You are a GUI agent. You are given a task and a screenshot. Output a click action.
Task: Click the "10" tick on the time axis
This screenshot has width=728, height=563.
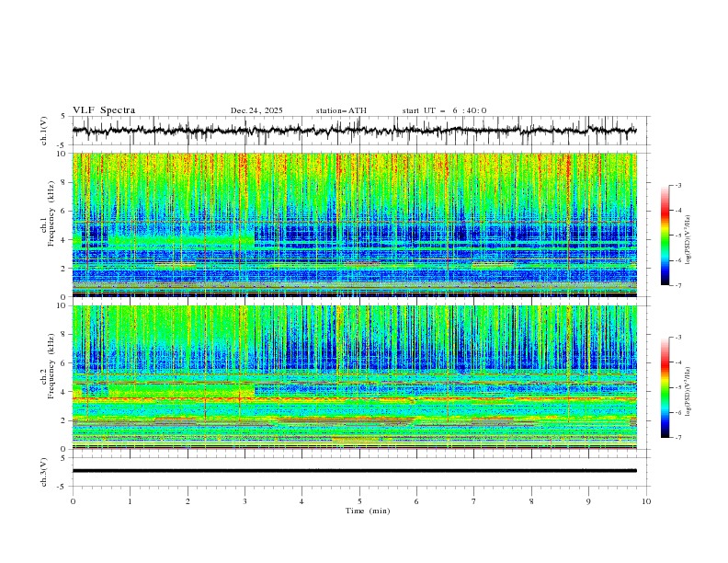pyautogui.click(x=646, y=501)
